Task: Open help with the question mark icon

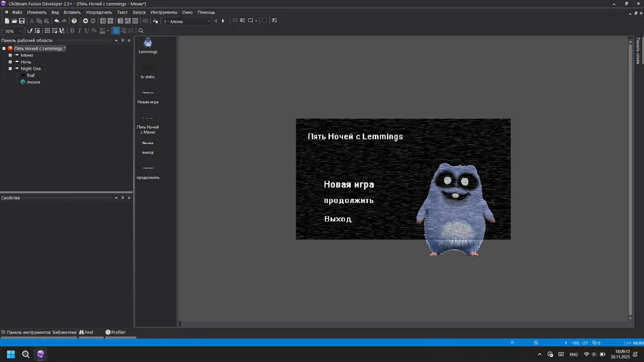Action: [x=74, y=21]
